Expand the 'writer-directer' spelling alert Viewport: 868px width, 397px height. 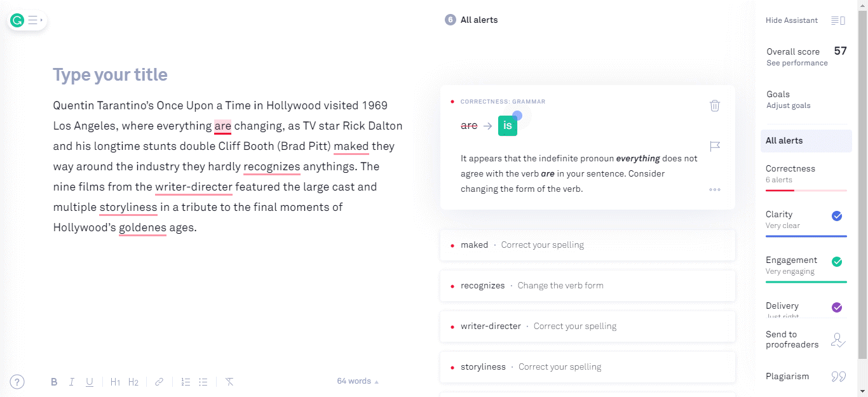[587, 326]
